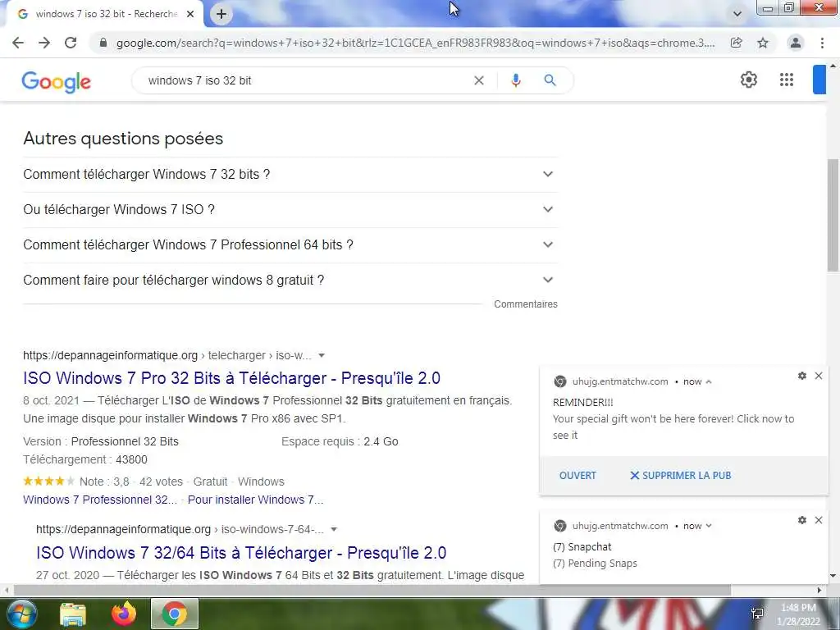
Task: Click the Chrome taskbar icon
Action: tap(175, 614)
